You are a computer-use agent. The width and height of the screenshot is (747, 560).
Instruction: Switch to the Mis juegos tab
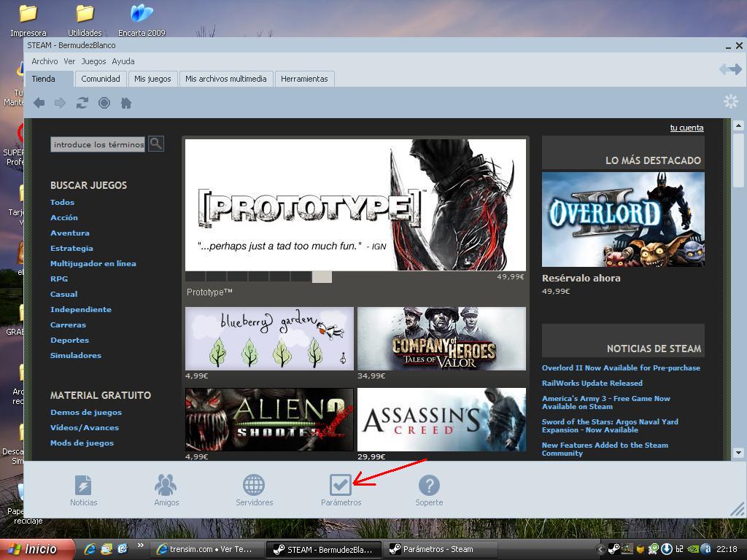152,79
